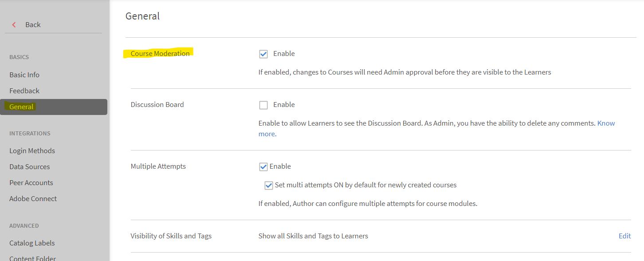Click the Know more link

tap(606, 123)
